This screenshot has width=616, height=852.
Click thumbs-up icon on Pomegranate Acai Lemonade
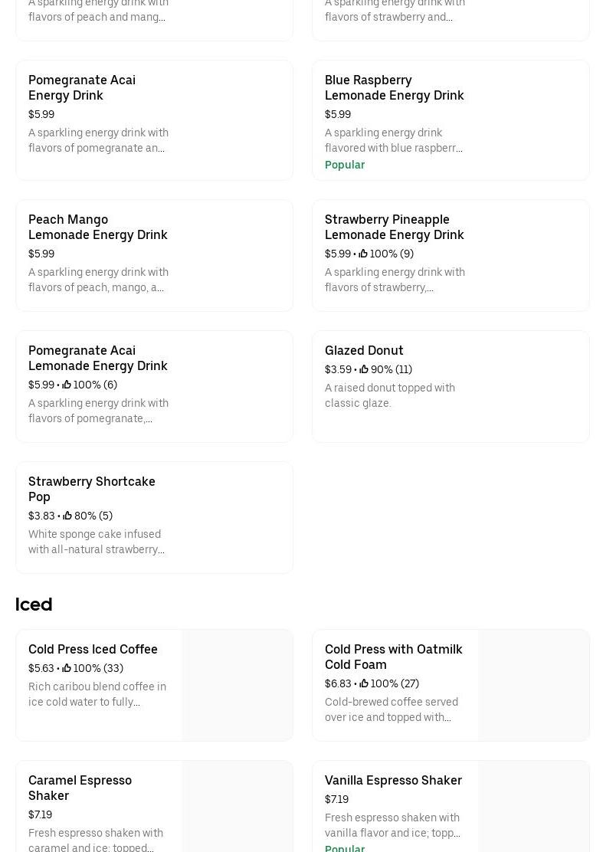[67, 385]
